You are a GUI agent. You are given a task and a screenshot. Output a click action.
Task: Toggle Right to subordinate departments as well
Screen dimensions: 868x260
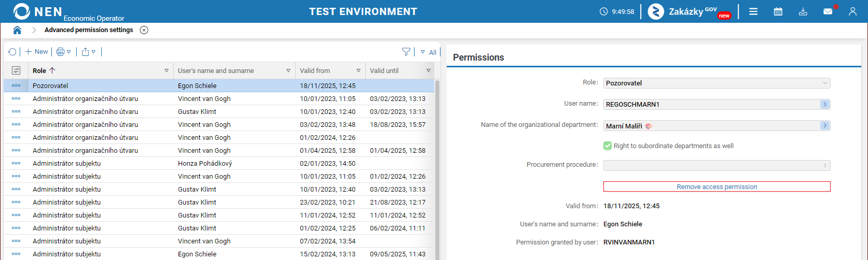click(x=608, y=146)
